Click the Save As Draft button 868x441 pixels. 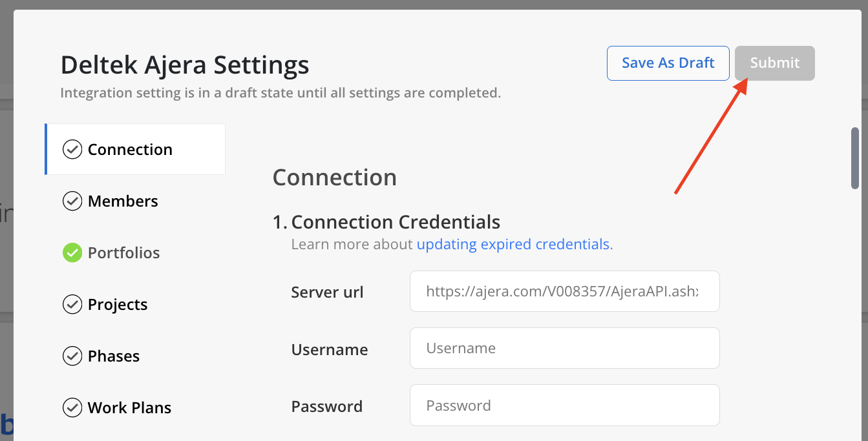668,63
